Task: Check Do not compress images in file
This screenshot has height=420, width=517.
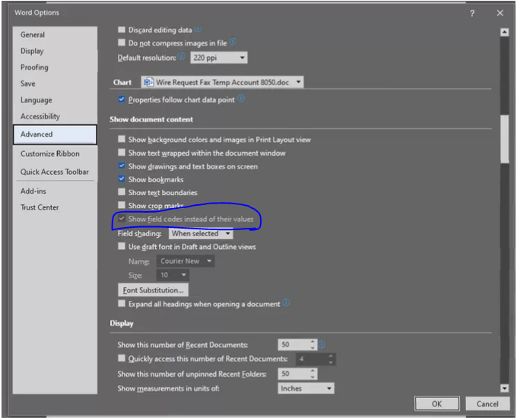Action: click(122, 43)
